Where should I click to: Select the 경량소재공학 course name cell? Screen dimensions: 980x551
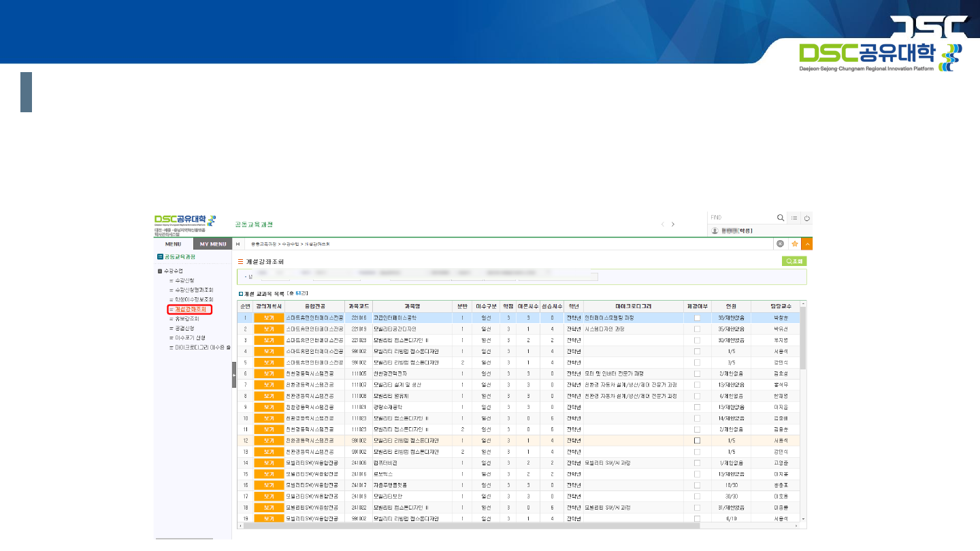coord(413,407)
